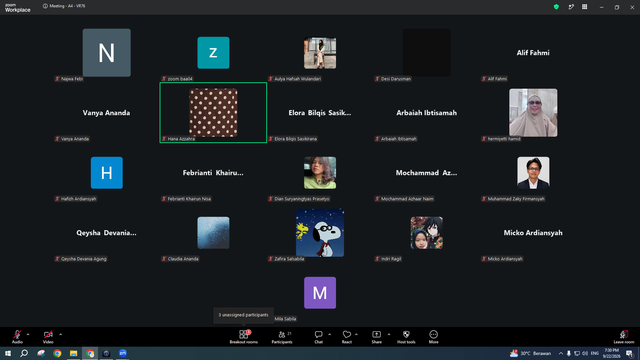
Task: Open Host tools shield menu
Action: tap(406, 337)
